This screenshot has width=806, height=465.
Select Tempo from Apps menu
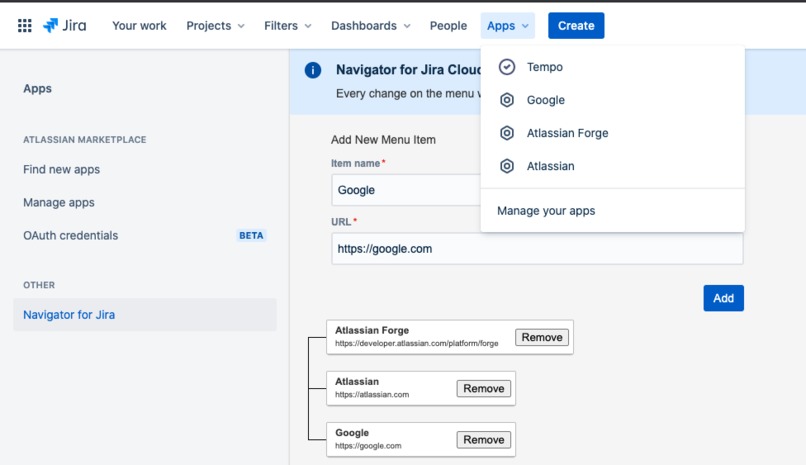tap(612, 67)
